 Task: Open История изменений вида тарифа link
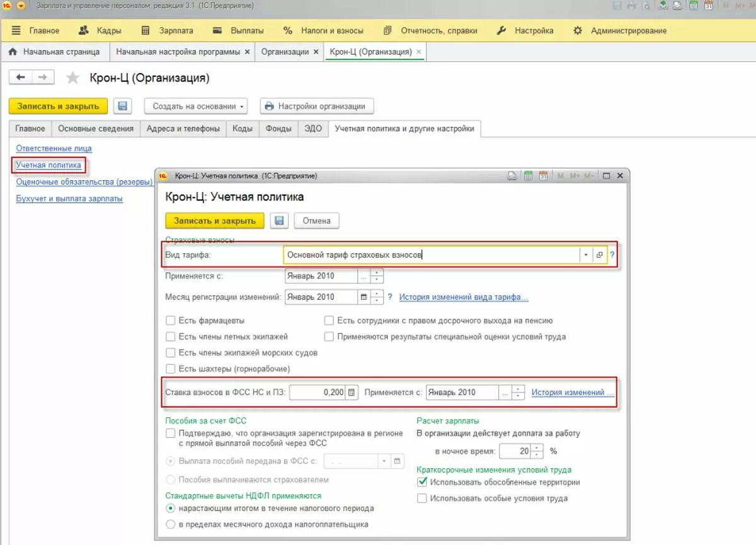464,297
